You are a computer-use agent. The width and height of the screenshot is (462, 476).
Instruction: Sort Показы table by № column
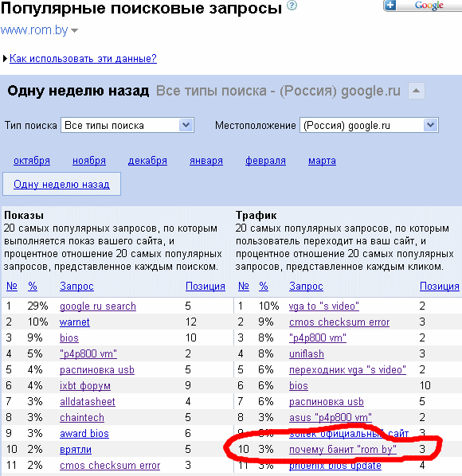tap(12, 286)
